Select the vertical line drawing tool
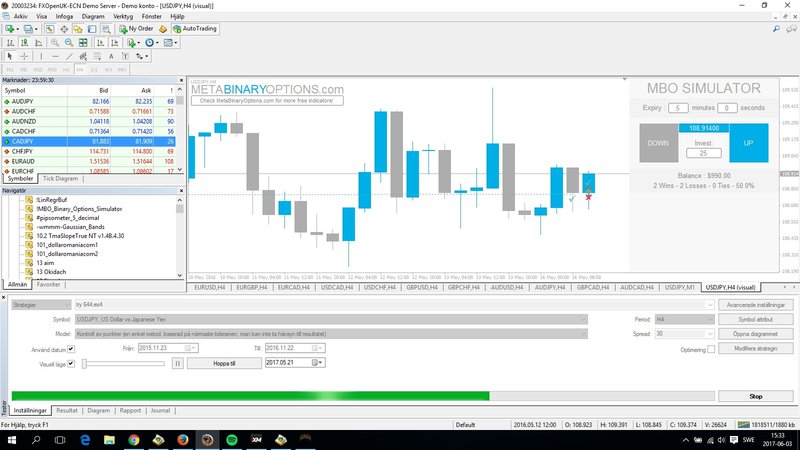800x450 pixels. pyautogui.click(x=41, y=56)
